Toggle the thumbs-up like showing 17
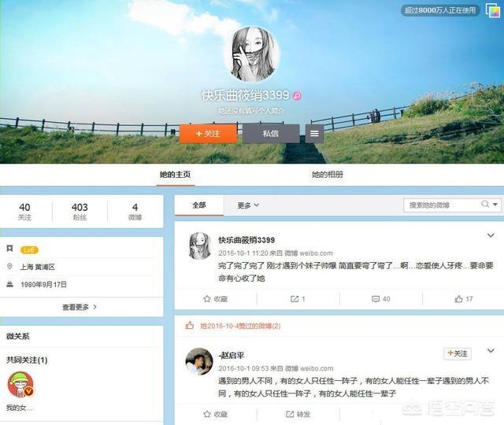504x425 pixels. click(459, 299)
